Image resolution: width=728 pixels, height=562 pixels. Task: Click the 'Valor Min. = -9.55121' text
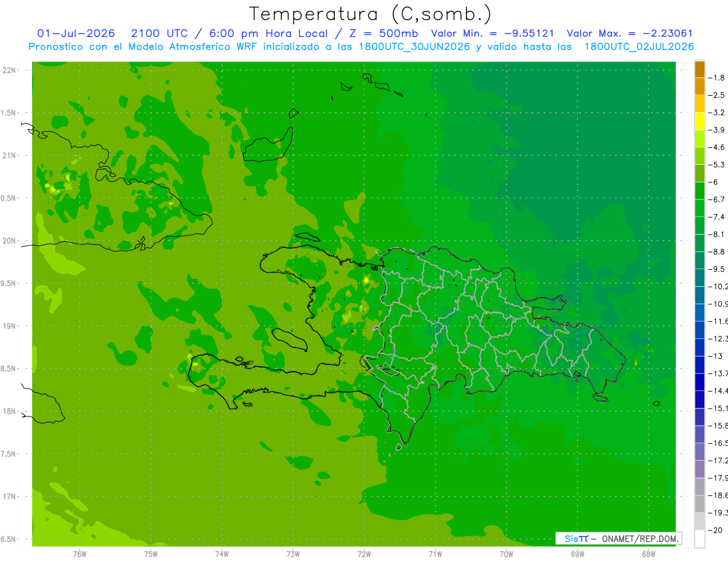click(x=493, y=33)
